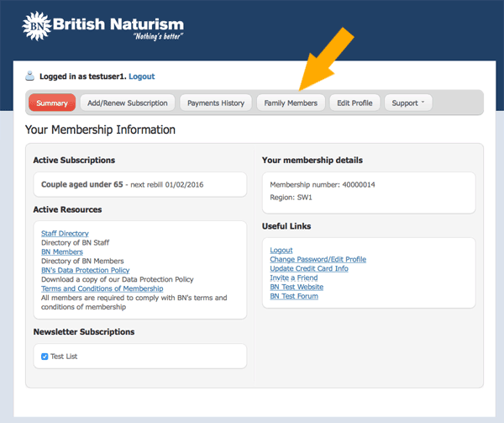Click the British Naturism sun logo
The image size is (504, 423).
click(x=36, y=26)
